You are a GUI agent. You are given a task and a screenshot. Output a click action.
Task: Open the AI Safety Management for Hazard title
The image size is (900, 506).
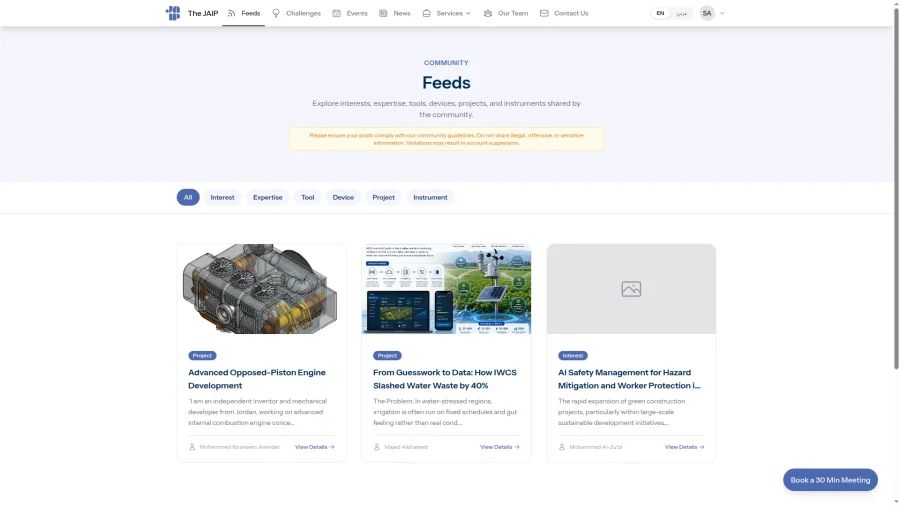(x=629, y=379)
